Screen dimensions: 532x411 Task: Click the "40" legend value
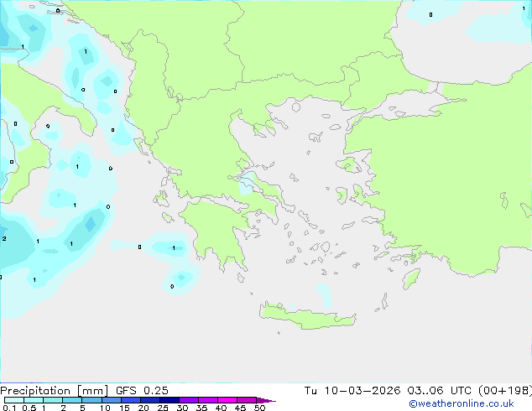tap(221, 408)
